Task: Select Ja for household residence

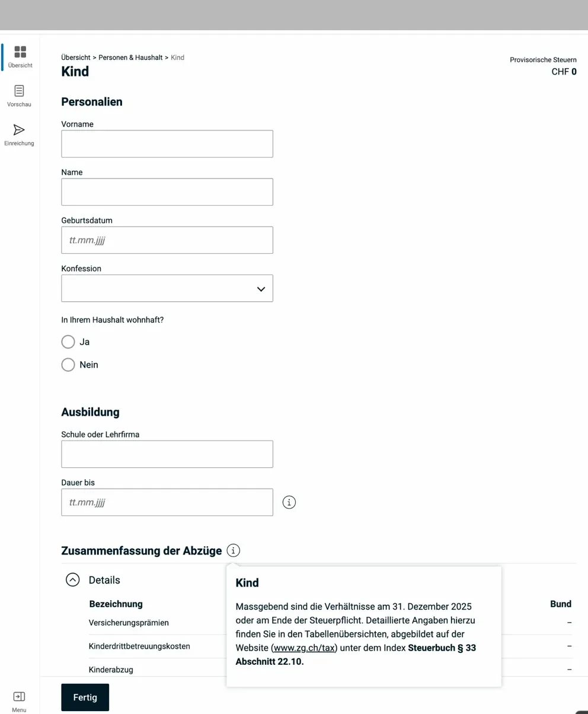Action: (68, 342)
